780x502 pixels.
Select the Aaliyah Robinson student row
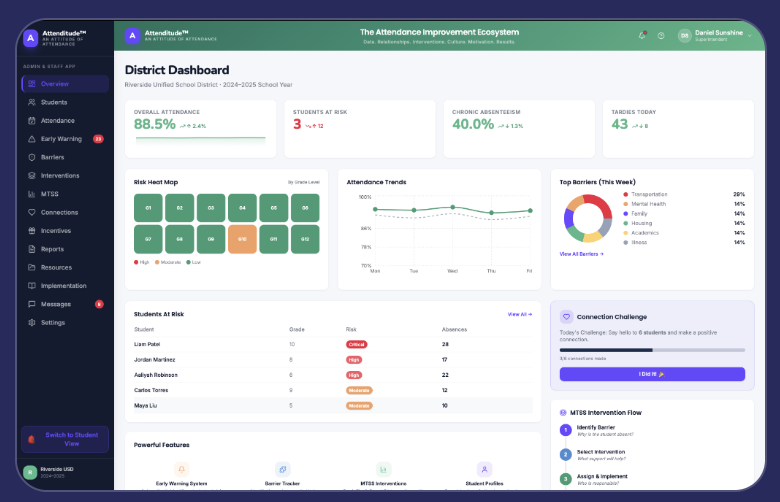coord(333,375)
